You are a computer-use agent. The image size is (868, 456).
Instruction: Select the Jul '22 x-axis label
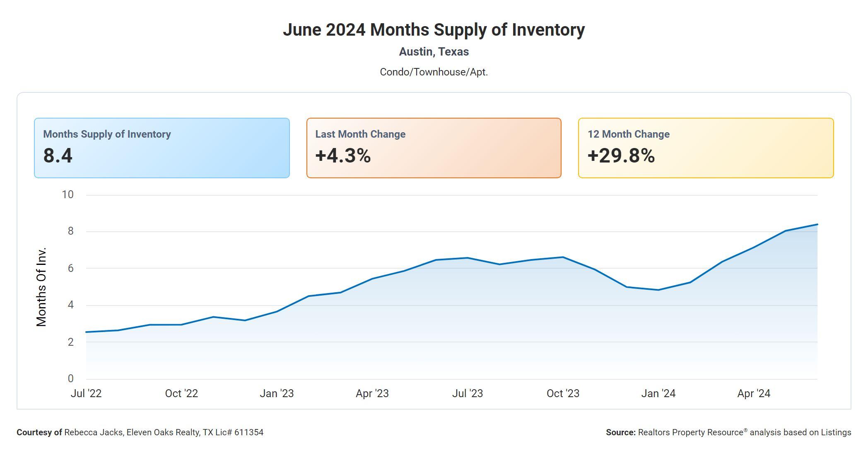[86, 393]
